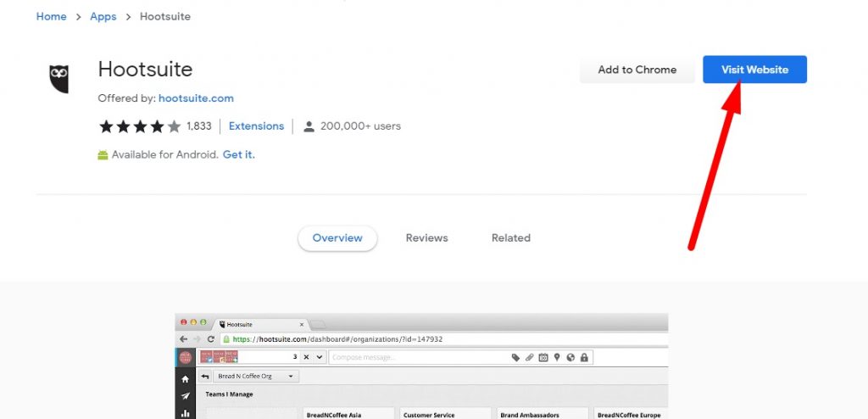This screenshot has width=868, height=419.
Task: Click the blue Visit Website button
Action: pos(754,70)
